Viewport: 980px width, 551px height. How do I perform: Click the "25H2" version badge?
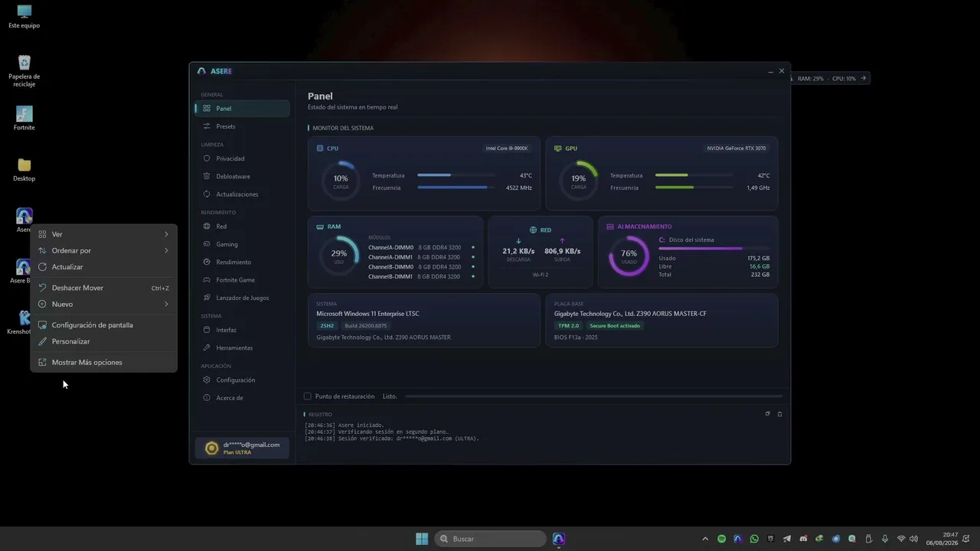[327, 326]
